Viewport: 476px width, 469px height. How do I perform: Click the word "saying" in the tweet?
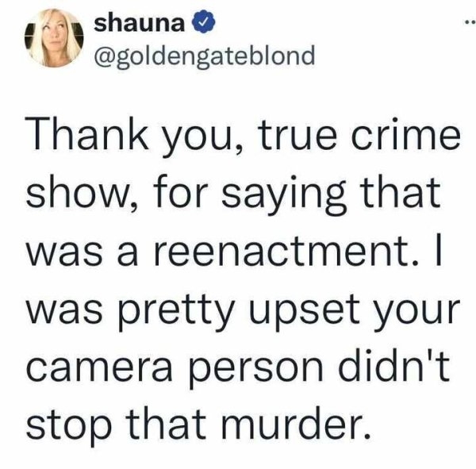click(x=284, y=196)
